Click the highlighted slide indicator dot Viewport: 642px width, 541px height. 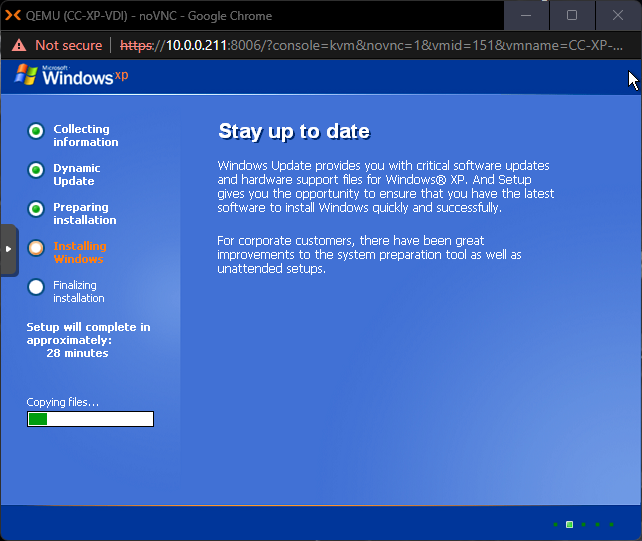pos(569,525)
